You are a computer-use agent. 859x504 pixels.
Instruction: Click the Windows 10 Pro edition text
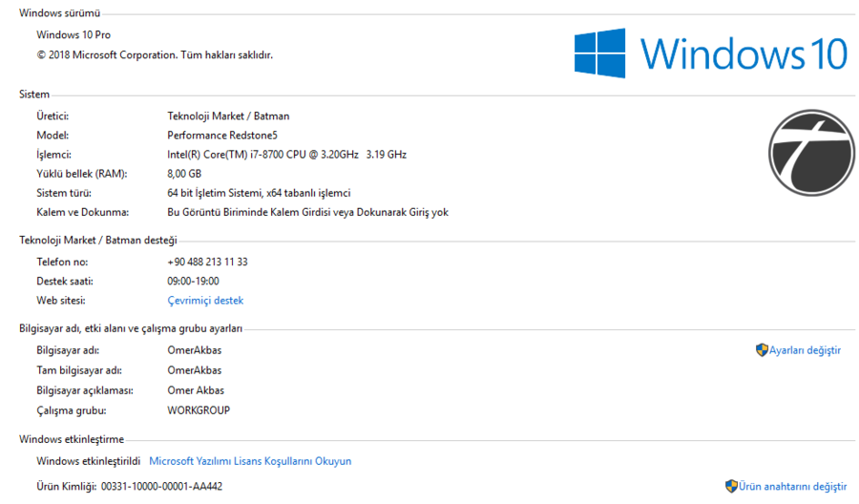point(73,35)
